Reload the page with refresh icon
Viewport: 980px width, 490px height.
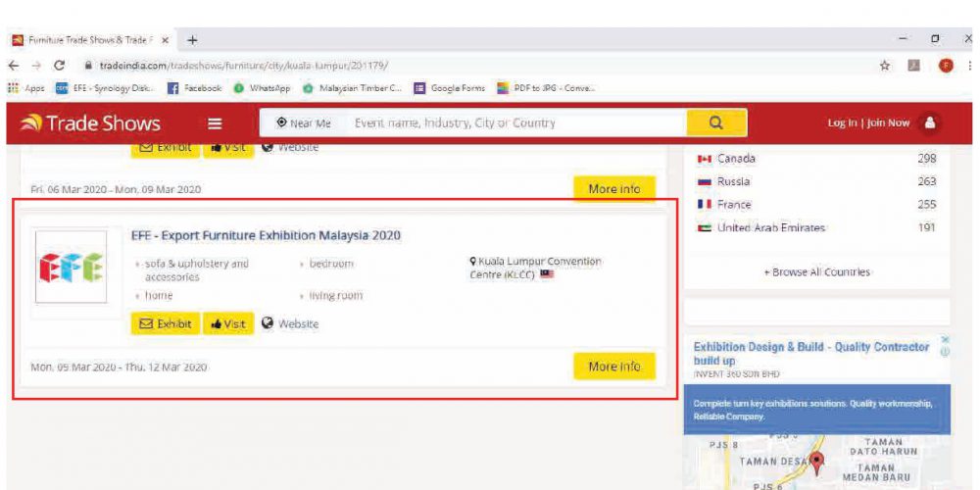coord(60,65)
